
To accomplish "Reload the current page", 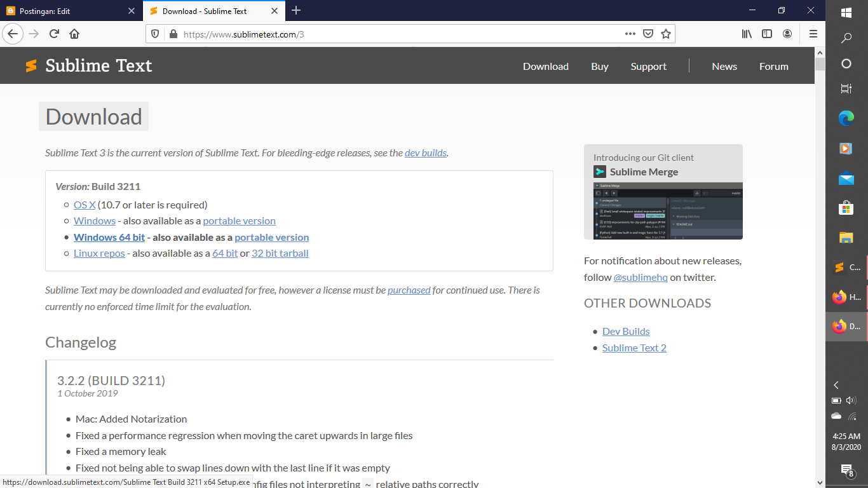I will point(55,34).
